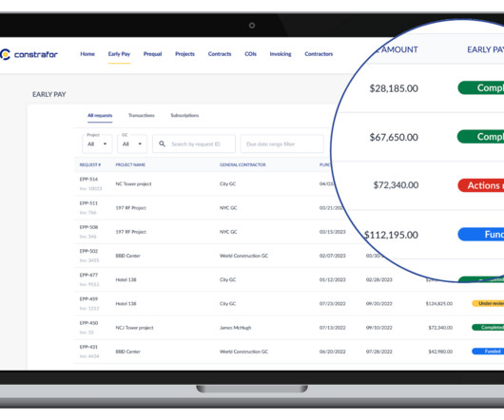Click BBD Center in EPP-431 row

(x=128, y=352)
